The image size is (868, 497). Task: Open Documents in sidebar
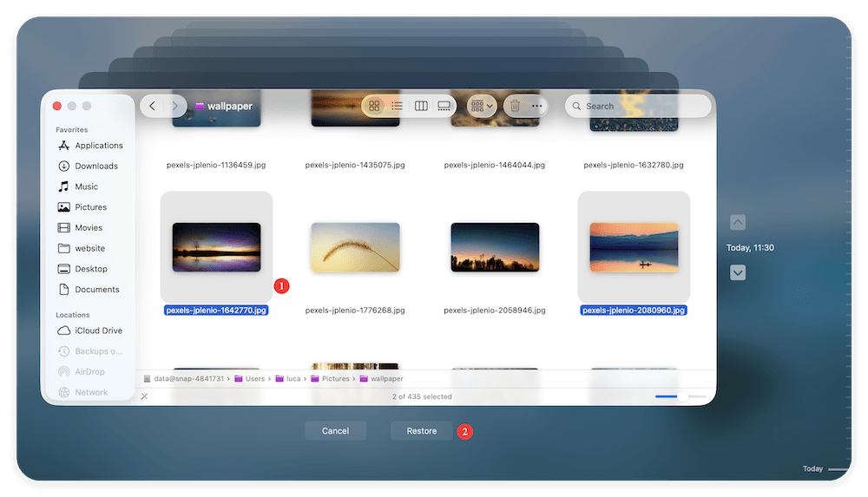coord(89,290)
